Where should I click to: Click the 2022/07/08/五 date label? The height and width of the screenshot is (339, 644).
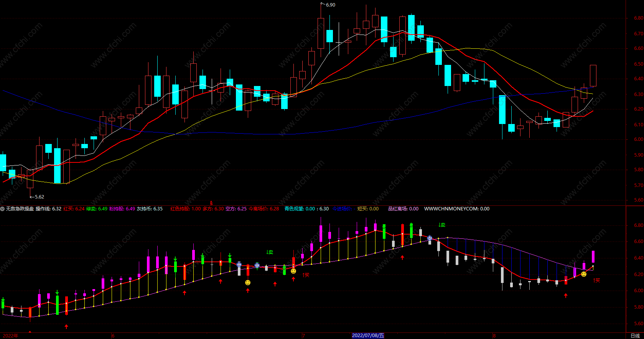pos(368,336)
